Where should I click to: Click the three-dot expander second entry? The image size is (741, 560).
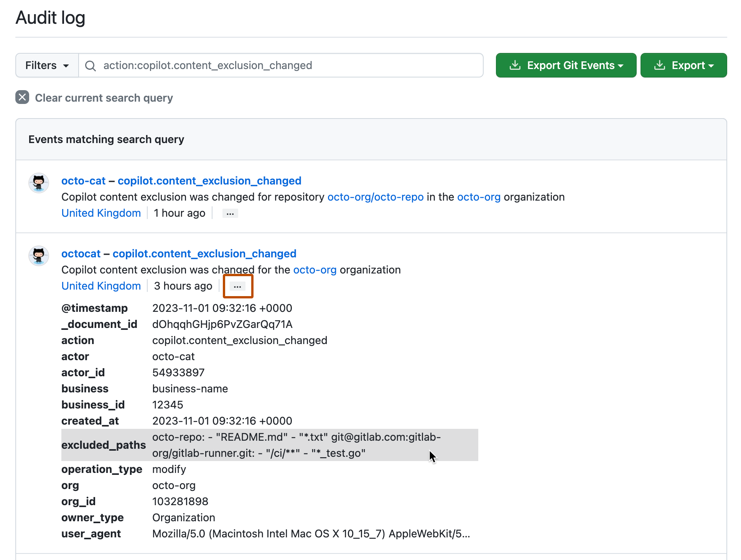pyautogui.click(x=237, y=286)
